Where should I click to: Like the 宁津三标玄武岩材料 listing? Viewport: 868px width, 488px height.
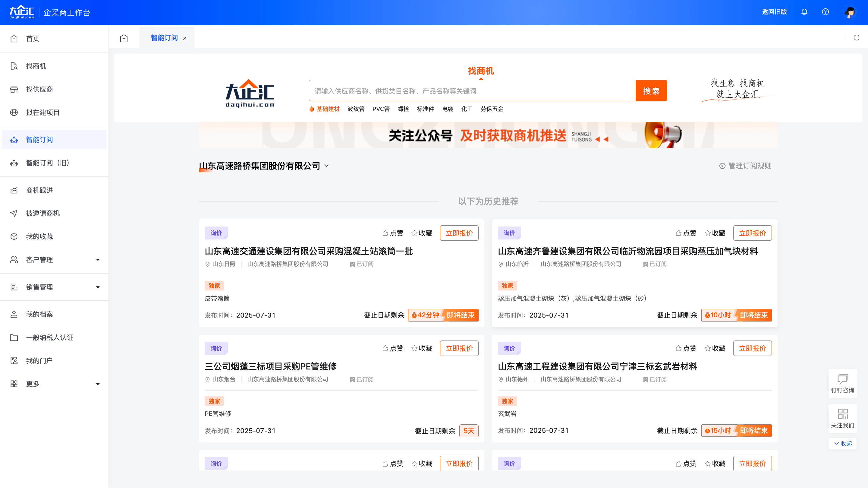click(x=686, y=349)
